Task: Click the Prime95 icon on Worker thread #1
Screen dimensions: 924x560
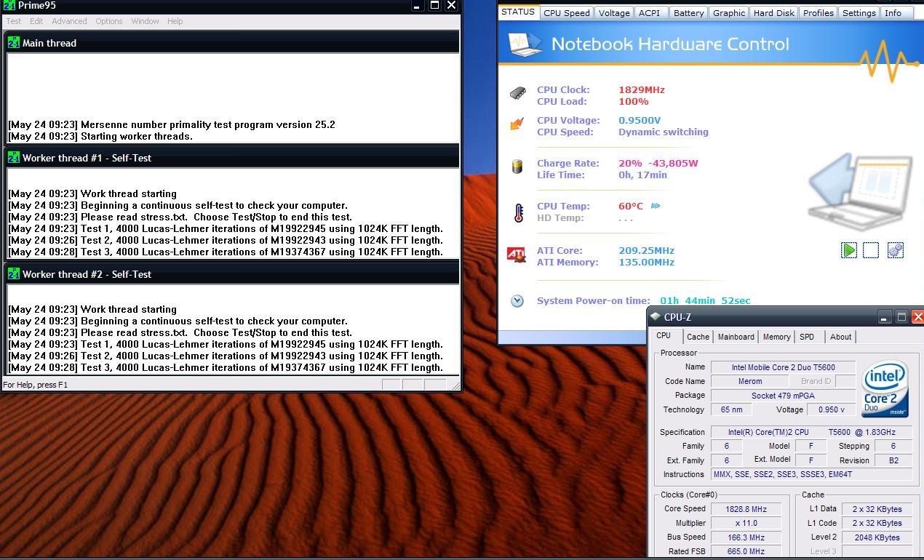Action: pyautogui.click(x=14, y=158)
